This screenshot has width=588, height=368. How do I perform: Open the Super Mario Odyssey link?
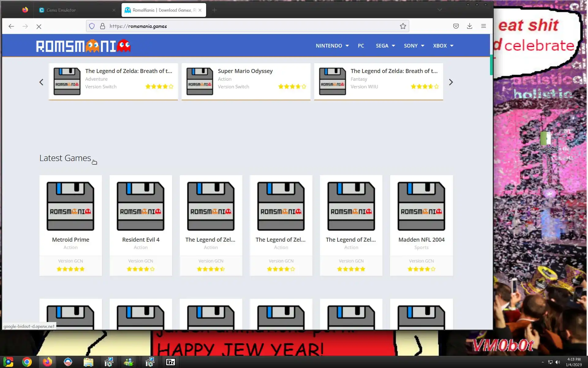[x=245, y=71]
